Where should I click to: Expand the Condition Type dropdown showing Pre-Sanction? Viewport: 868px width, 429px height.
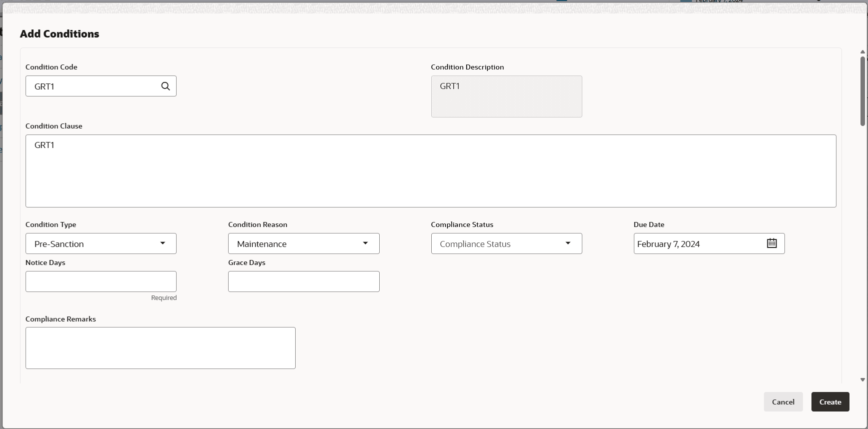[x=101, y=243]
